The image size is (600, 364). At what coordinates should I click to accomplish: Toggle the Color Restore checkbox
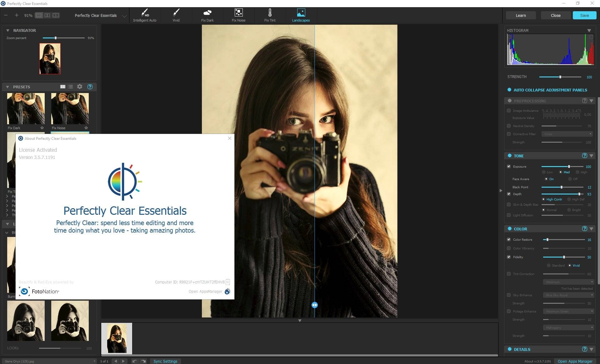point(509,239)
